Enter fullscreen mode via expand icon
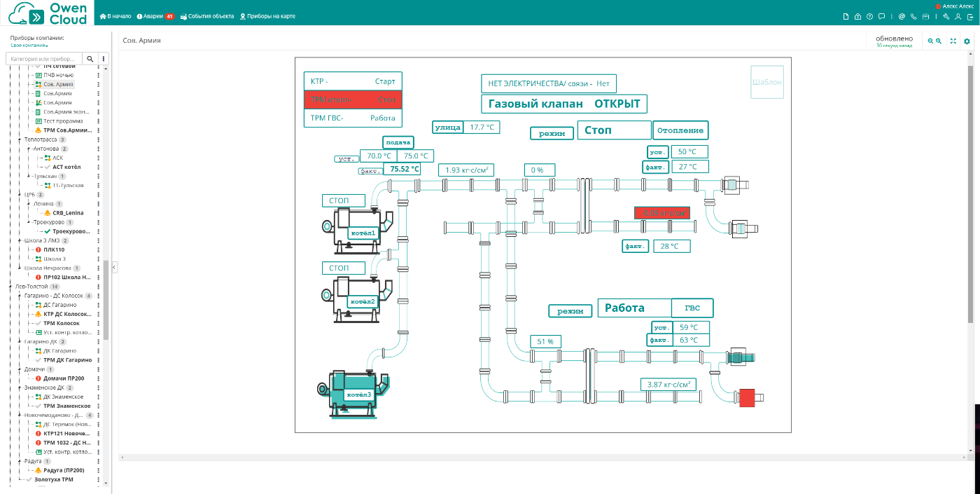 (x=953, y=41)
